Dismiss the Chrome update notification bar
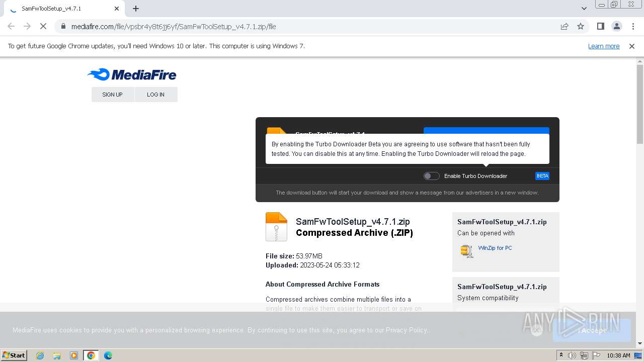The image size is (644, 362). (632, 46)
